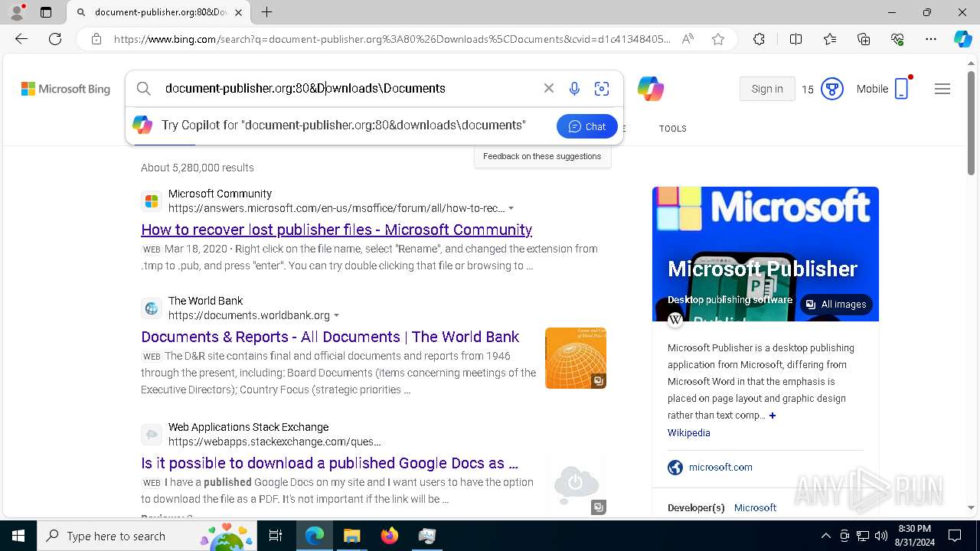Viewport: 980px width, 551px height.
Task: Expand Microsoft Publisher description plus
Action: [773, 416]
